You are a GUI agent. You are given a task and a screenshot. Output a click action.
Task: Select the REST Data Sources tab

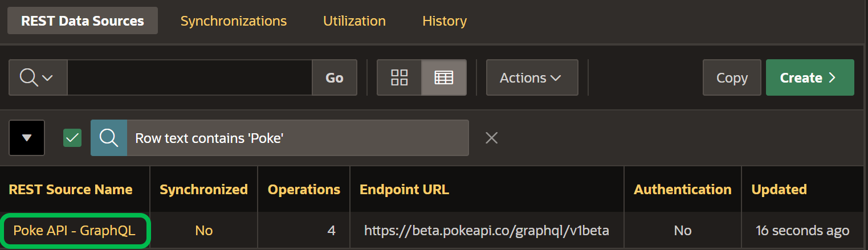83,21
